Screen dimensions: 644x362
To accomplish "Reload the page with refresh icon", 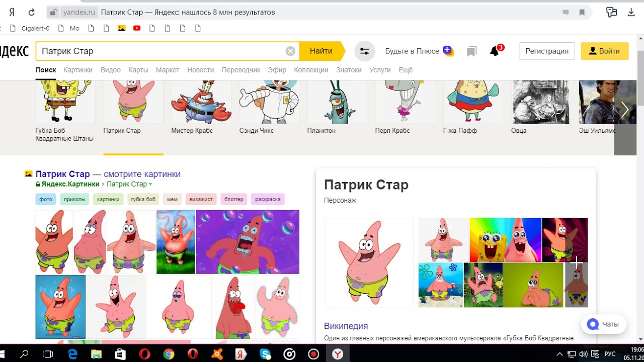I will (32, 13).
